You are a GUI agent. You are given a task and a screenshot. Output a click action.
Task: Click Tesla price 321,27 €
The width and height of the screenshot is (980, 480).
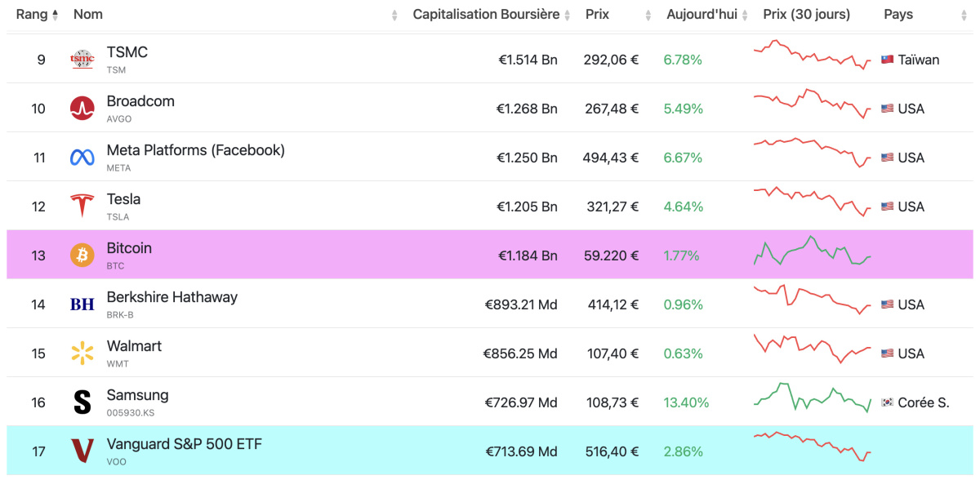pos(612,207)
